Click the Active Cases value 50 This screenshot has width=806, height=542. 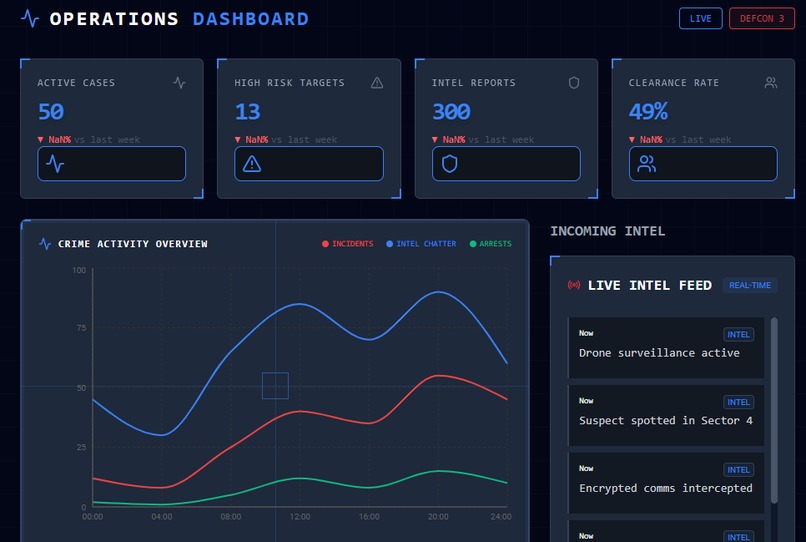click(x=51, y=112)
